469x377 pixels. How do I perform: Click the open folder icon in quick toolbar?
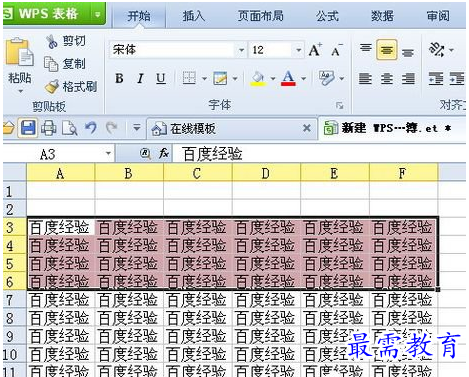(x=9, y=128)
